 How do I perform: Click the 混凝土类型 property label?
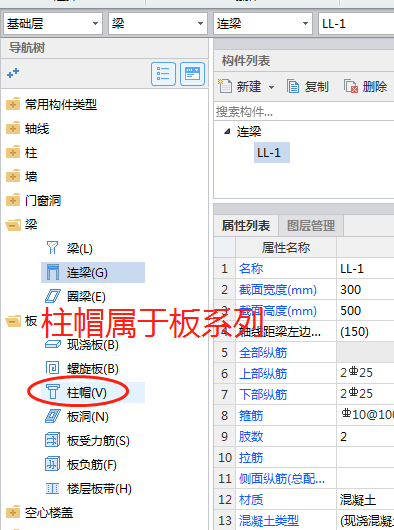click(x=269, y=520)
